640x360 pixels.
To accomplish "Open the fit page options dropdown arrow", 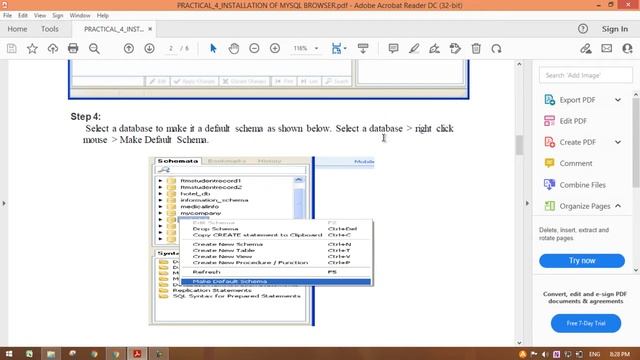I will point(345,49).
